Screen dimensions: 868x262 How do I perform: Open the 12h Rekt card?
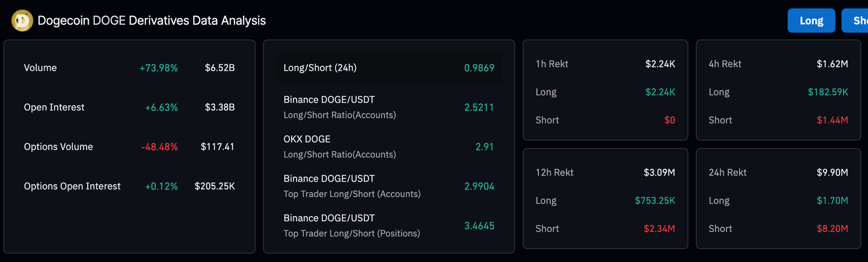pyautogui.click(x=605, y=199)
